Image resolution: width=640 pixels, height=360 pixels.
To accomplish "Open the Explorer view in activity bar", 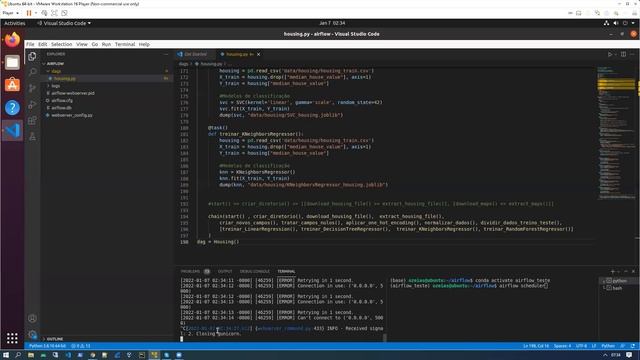I will (32, 56).
